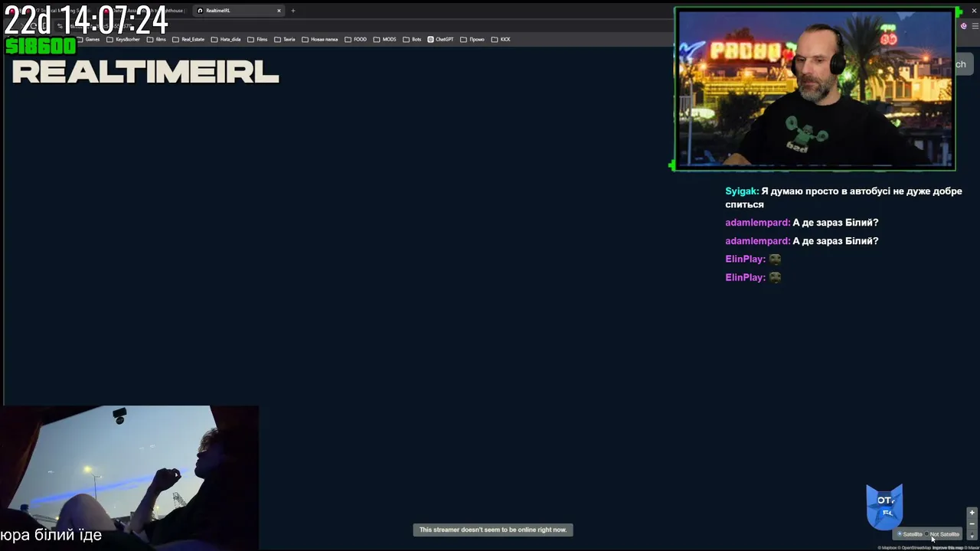Image resolution: width=980 pixels, height=551 pixels.
Task: Open the Mapbox attribution link
Action: point(887,547)
